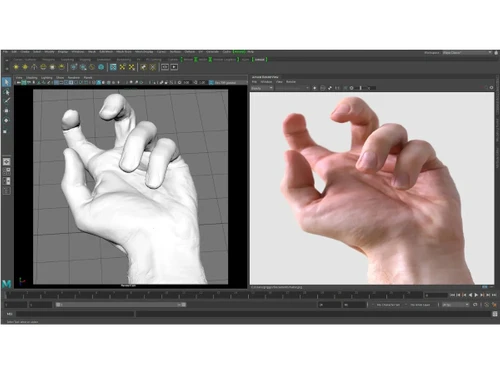Open viewport sRGB gamma color dropdown
Image resolution: width=500 pixels, height=375 pixels.
229,82
